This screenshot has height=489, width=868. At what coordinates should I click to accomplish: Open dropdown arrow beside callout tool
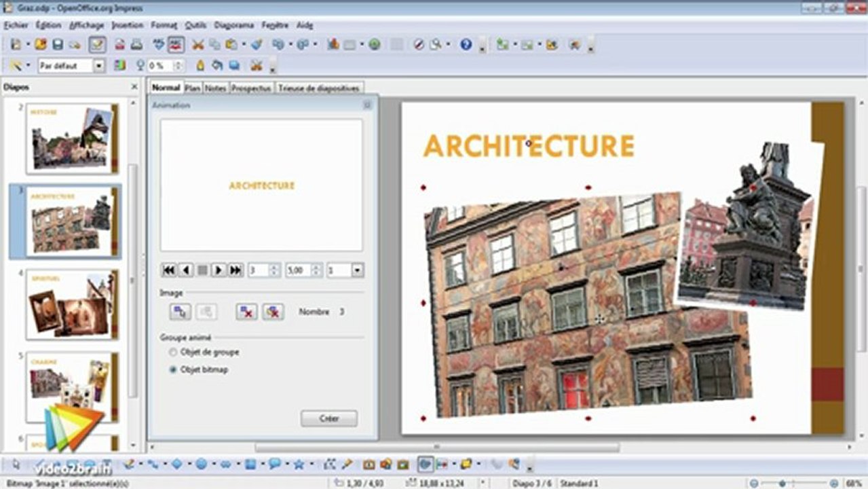[287, 465]
